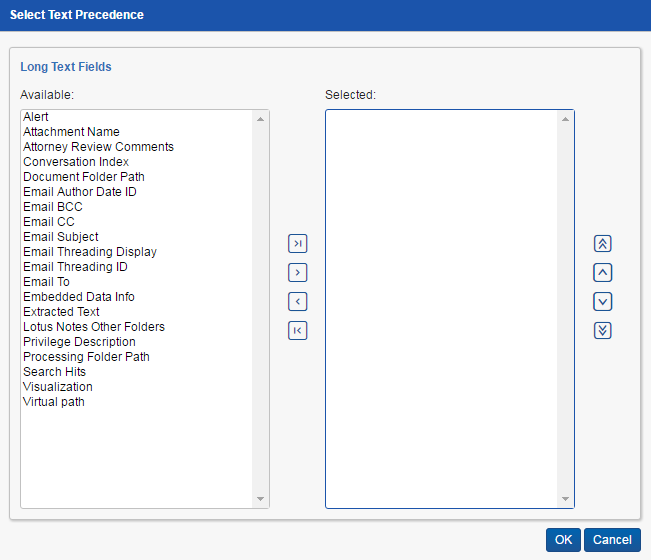Click Selected list scroll down arrow
651x560 pixels.
pos(565,499)
